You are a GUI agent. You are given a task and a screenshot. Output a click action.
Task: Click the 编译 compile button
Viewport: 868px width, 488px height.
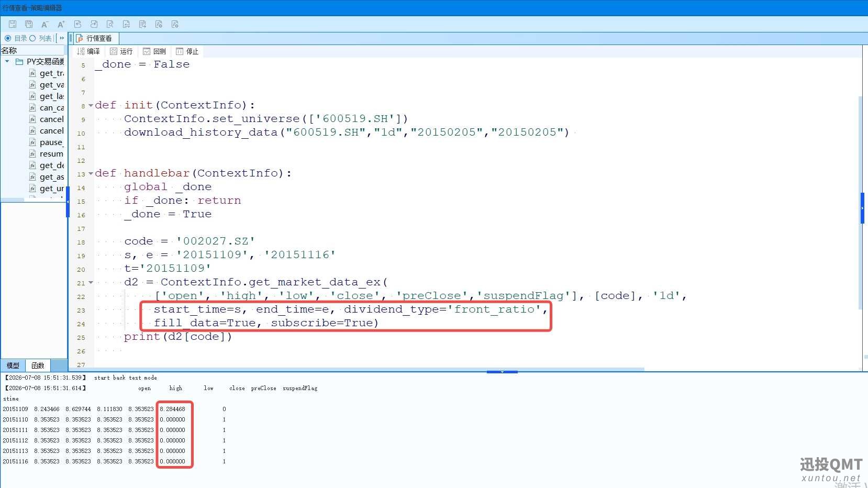pyautogui.click(x=88, y=51)
